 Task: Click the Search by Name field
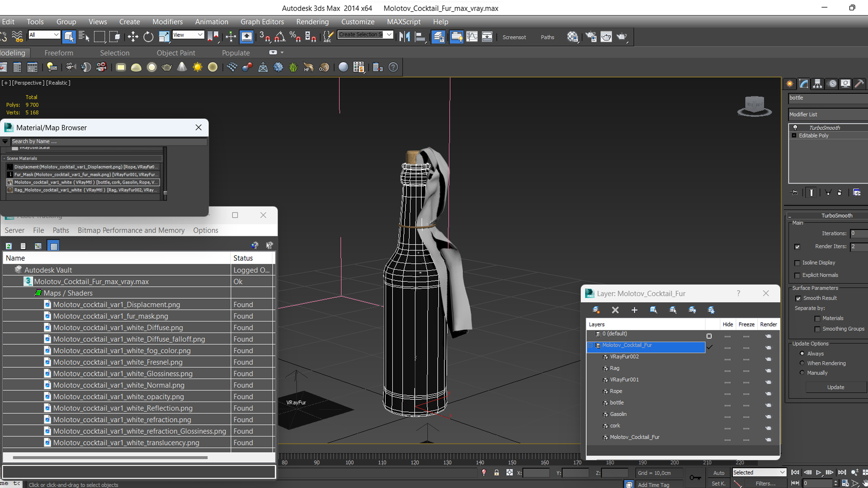108,141
